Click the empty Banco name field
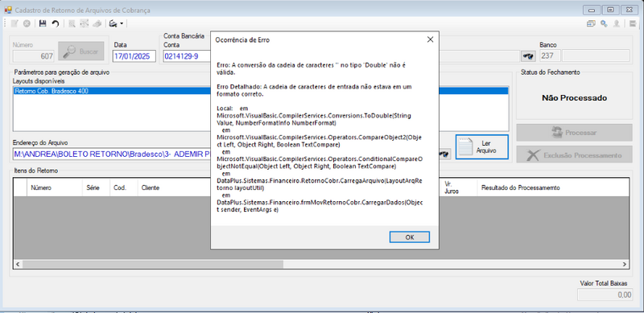 [596, 56]
